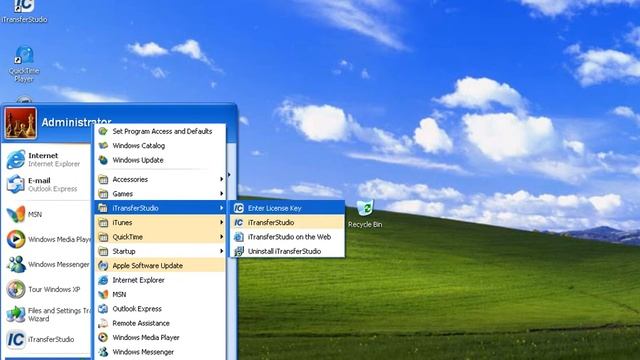Image resolution: width=640 pixels, height=360 pixels.
Task: Open QuickTime Player desktop icon
Action: [x=24, y=64]
